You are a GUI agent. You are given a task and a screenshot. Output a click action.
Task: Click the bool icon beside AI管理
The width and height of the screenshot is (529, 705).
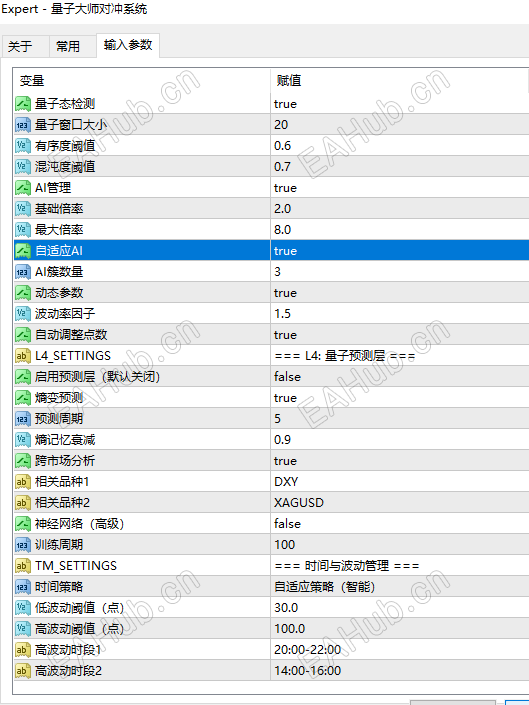(x=22, y=188)
